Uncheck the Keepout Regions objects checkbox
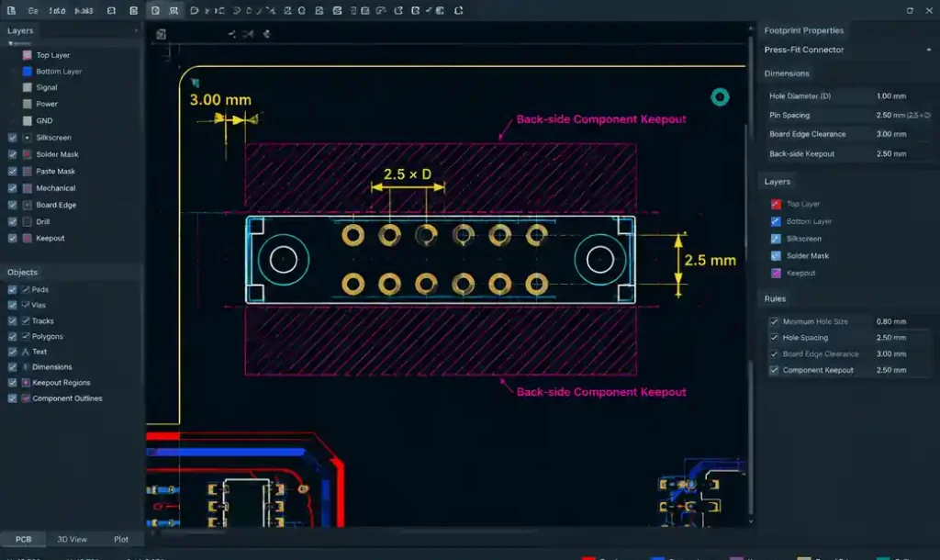 (13, 383)
